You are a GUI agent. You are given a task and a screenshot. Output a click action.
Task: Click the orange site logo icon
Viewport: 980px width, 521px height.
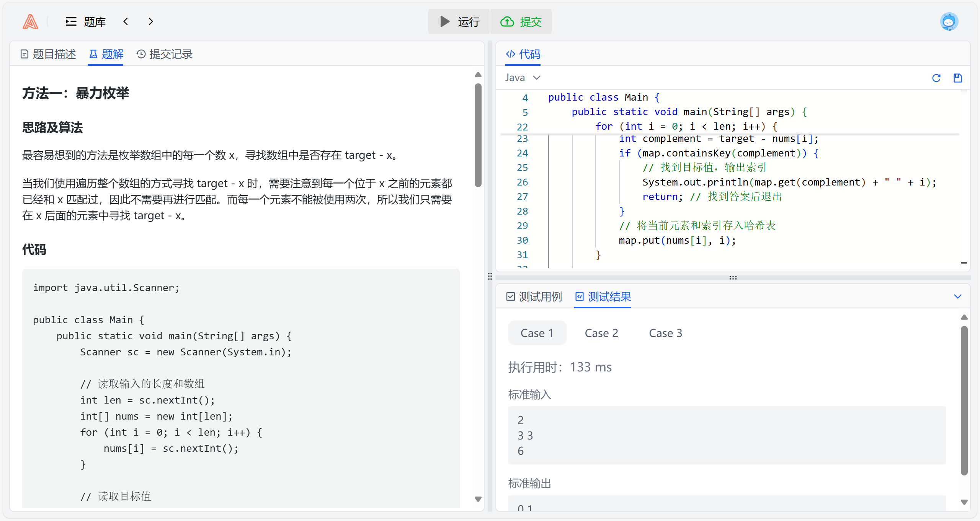click(x=30, y=22)
